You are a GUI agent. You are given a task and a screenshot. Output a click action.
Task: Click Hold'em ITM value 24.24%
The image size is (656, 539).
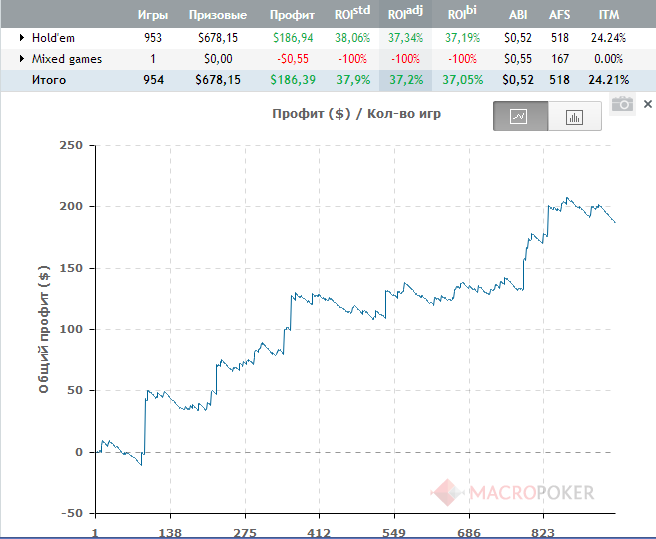(608, 38)
